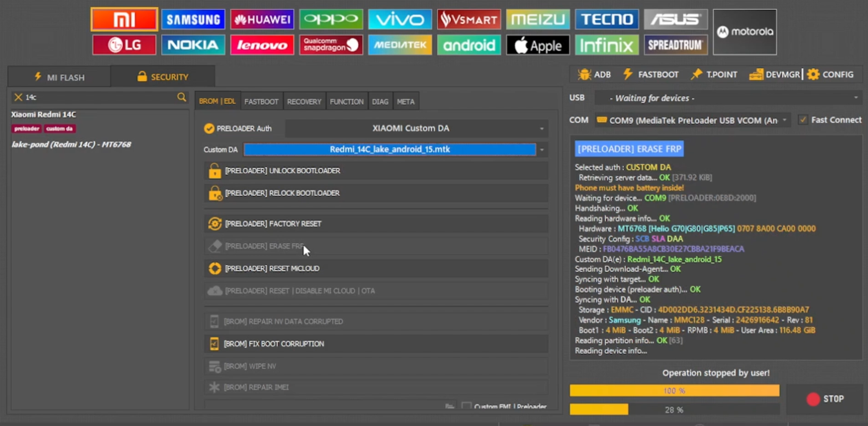This screenshot has width=868, height=426.
Task: Open the Apple brand module
Action: (x=538, y=45)
